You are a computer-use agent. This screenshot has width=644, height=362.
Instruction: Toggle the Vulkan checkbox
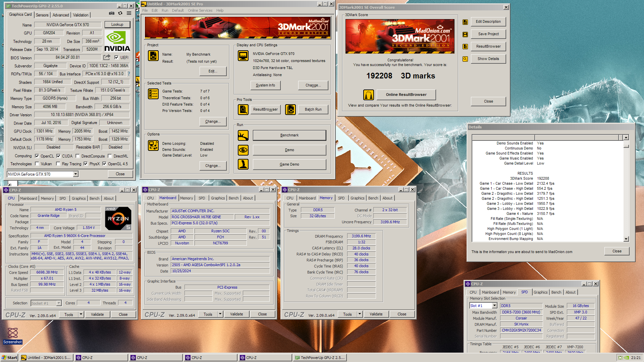pos(37,164)
